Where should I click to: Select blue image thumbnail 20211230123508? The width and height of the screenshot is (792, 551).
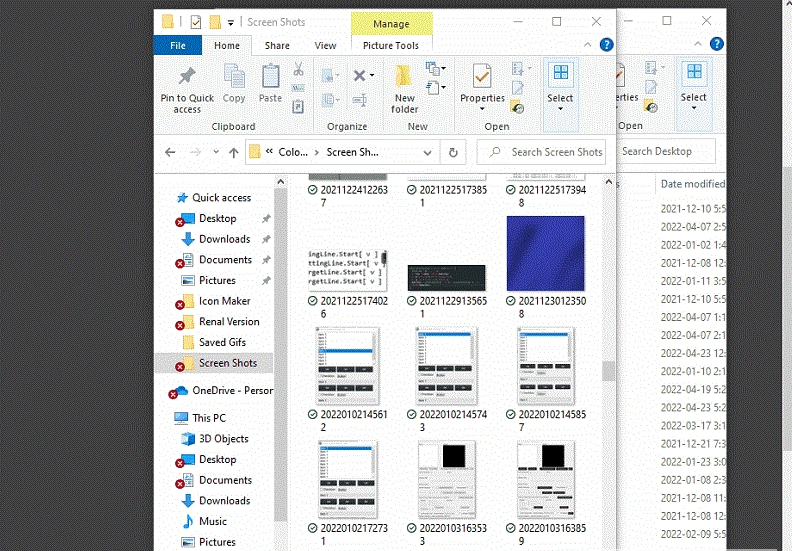[546, 254]
